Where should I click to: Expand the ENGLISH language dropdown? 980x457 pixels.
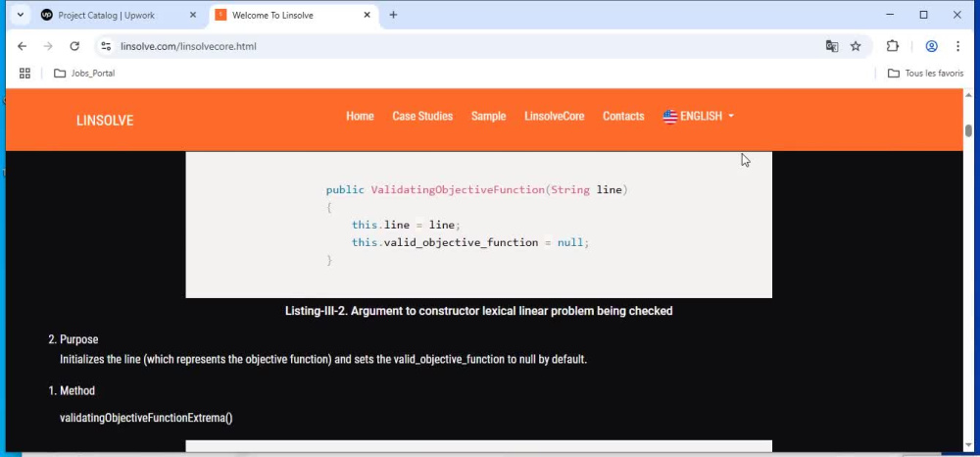[x=699, y=117]
